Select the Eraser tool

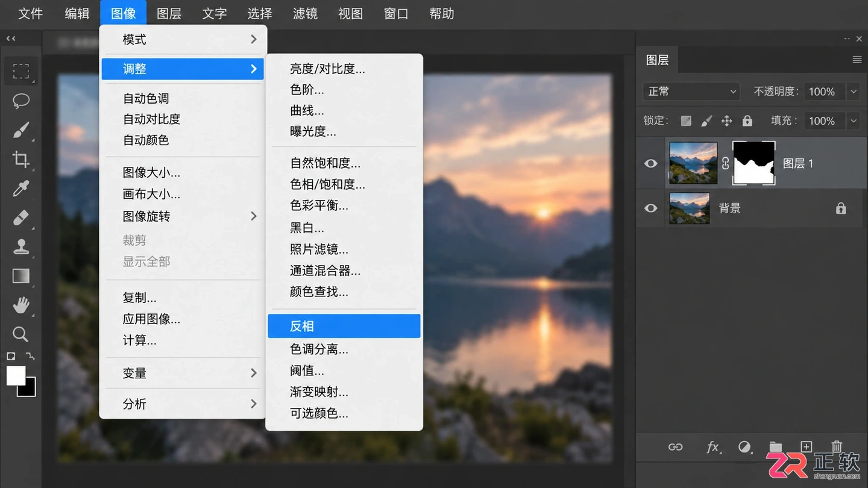[21, 217]
